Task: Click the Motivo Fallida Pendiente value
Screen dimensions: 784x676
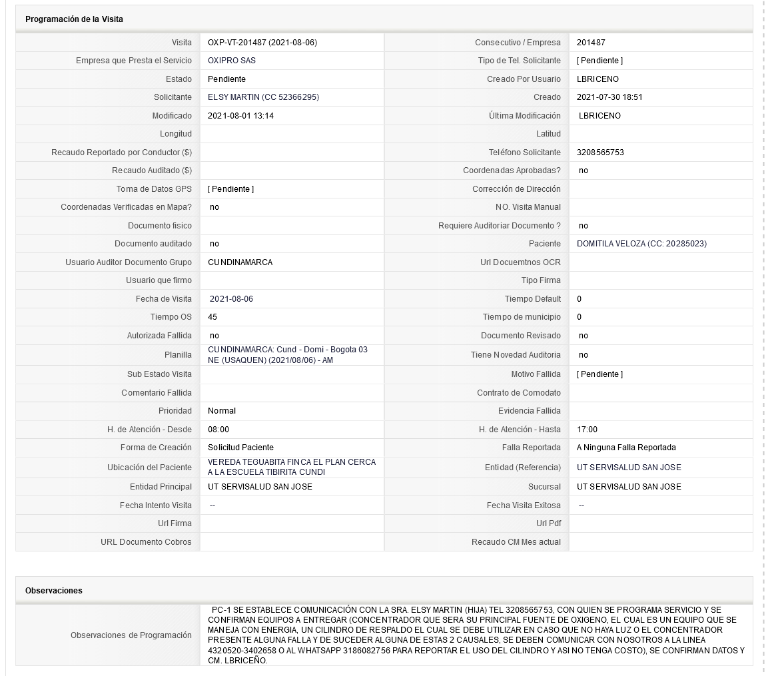Action: 599,374
